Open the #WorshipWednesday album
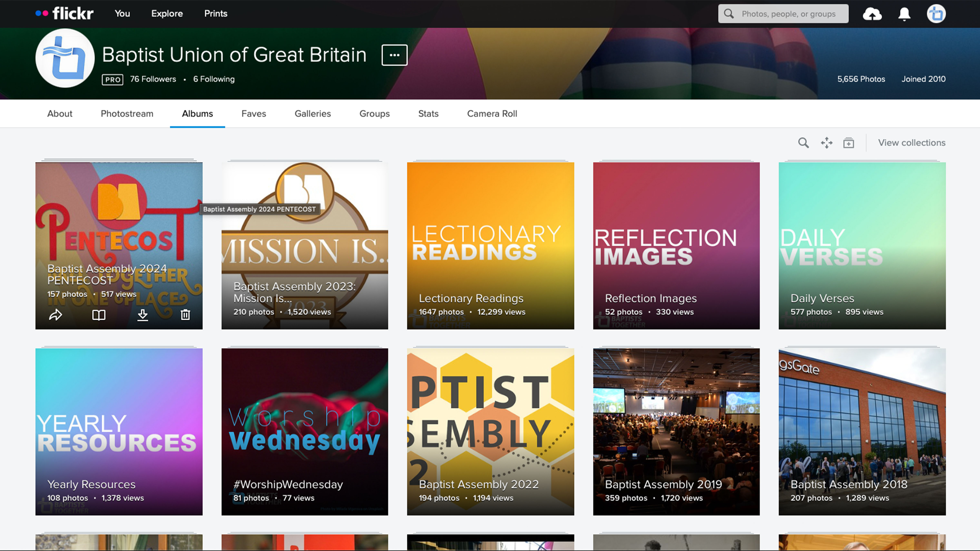Screen dimensions: 980x551 [305, 432]
